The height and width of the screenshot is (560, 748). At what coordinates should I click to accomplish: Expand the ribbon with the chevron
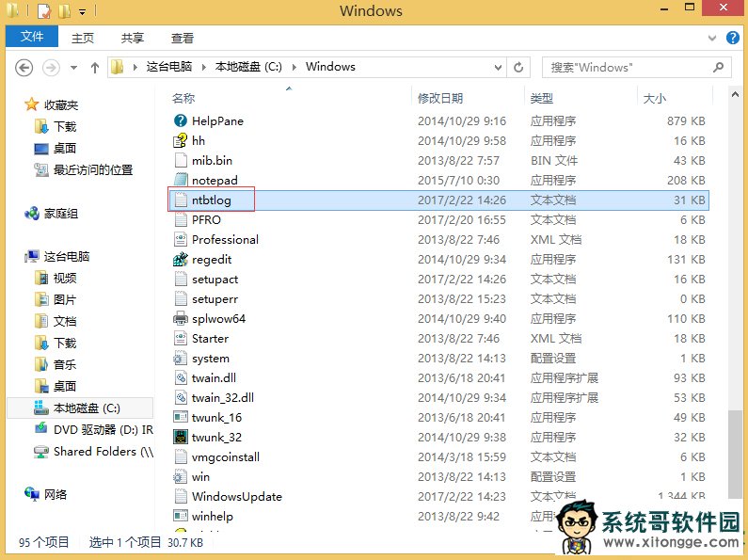(712, 39)
